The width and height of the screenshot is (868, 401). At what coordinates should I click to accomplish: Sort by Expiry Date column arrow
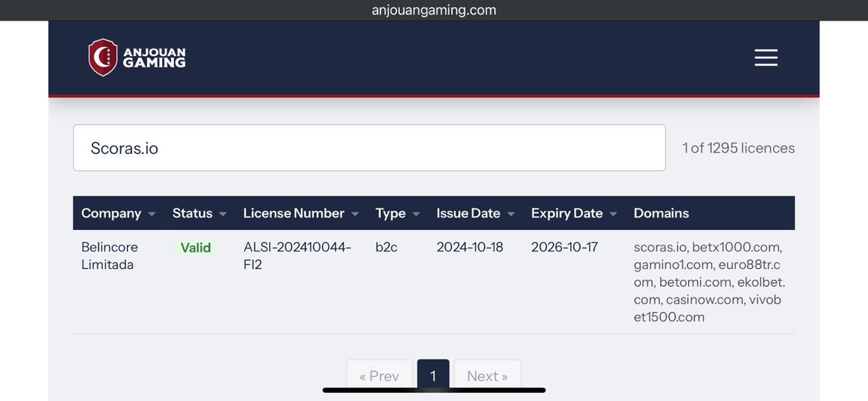(x=613, y=214)
